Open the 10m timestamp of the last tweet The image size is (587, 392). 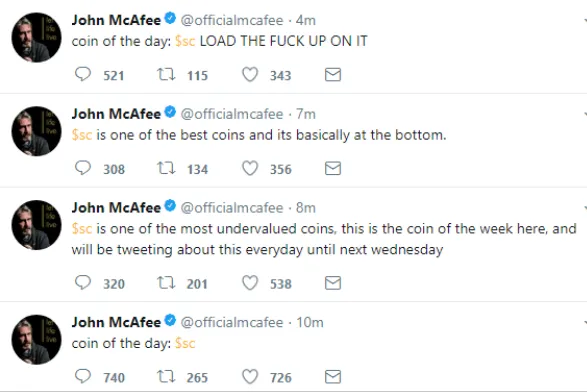(310, 322)
